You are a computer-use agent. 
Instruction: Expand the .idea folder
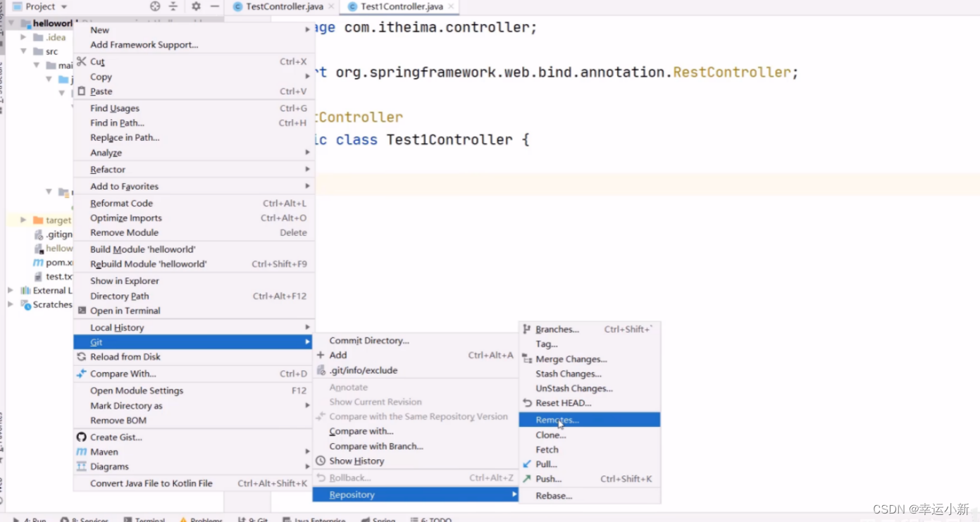coord(23,37)
